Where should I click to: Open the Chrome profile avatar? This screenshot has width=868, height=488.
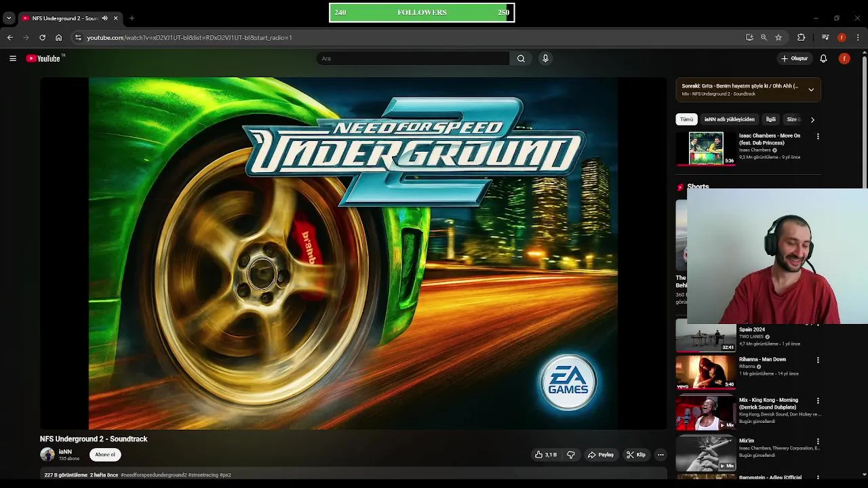click(x=842, y=37)
